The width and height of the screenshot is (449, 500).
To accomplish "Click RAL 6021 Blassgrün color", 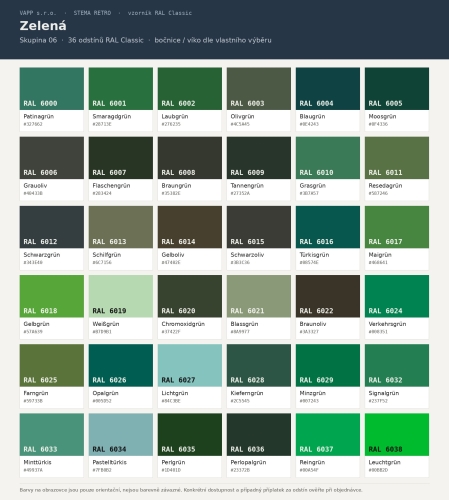I will click(x=259, y=296).
